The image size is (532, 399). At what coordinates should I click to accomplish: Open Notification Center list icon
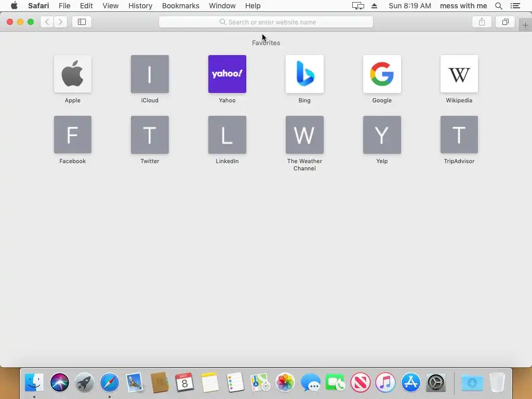(515, 6)
